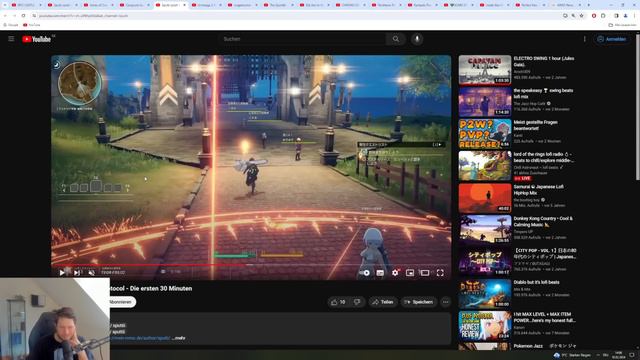Viewport: 640px width, 360px height.
Task: Switch to the third browser tab
Action: tap(99, 5)
